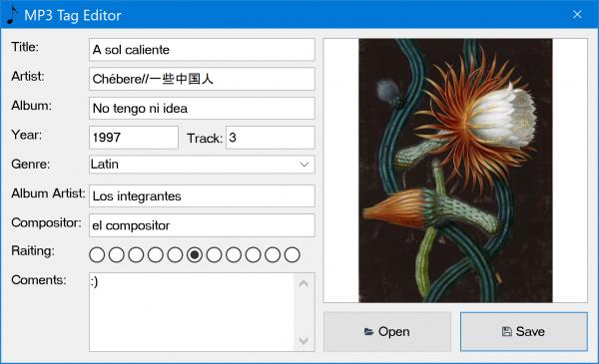This screenshot has height=364, width=599.
Task: Click the album cover artwork image
Action: pyautogui.click(x=455, y=171)
